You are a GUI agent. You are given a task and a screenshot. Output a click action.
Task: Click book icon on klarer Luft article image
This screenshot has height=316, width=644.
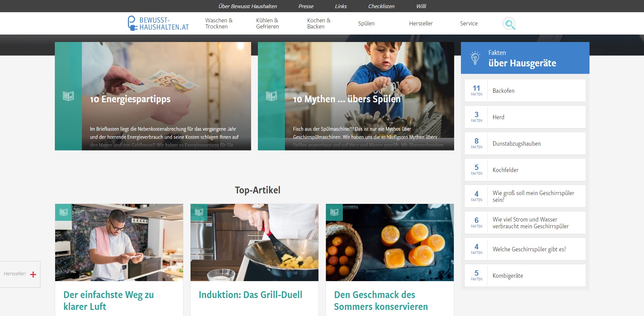coord(64,212)
